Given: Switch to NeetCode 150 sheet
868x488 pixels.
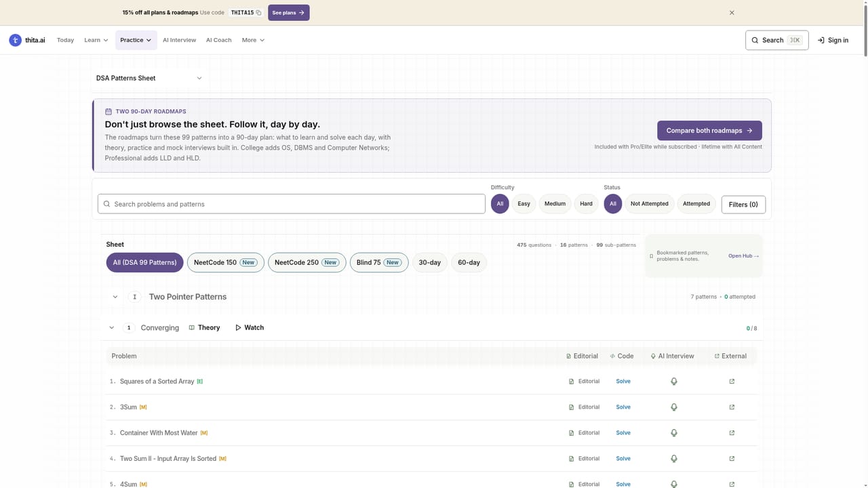Looking at the screenshot, I should click(x=226, y=262).
